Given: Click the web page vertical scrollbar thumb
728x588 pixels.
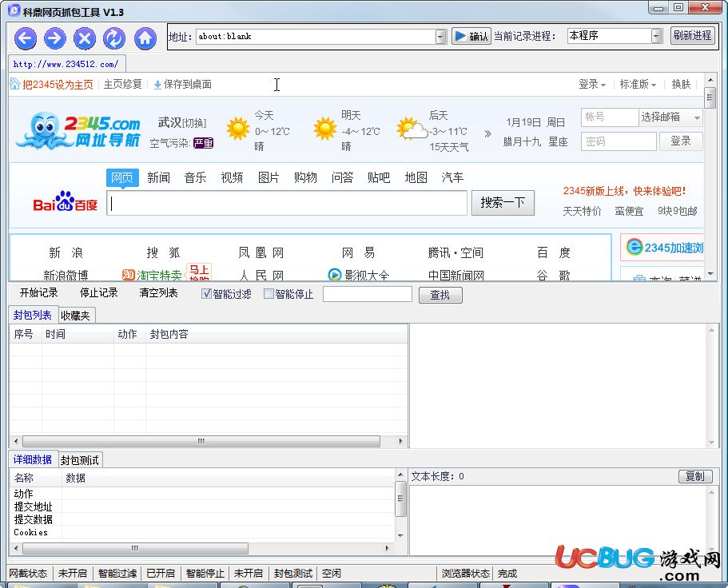Looking at the screenshot, I should [710, 97].
